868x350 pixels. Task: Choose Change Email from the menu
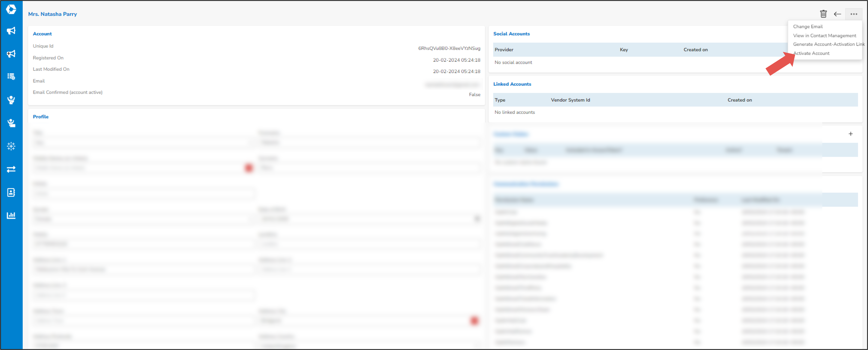(808, 27)
